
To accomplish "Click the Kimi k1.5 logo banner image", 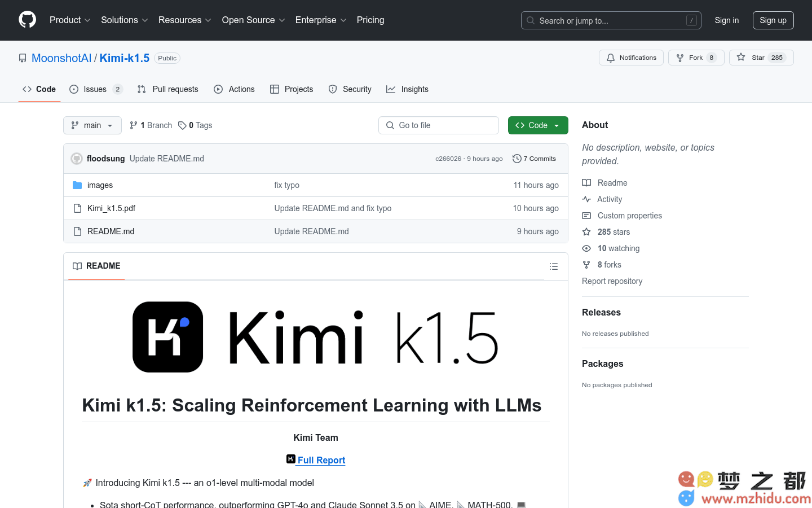I will click(316, 337).
